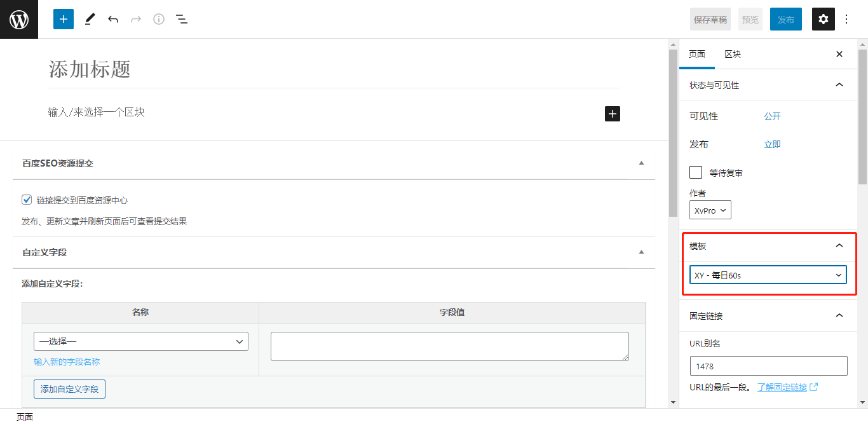Open the document details info icon
868x424 pixels.
click(x=159, y=19)
